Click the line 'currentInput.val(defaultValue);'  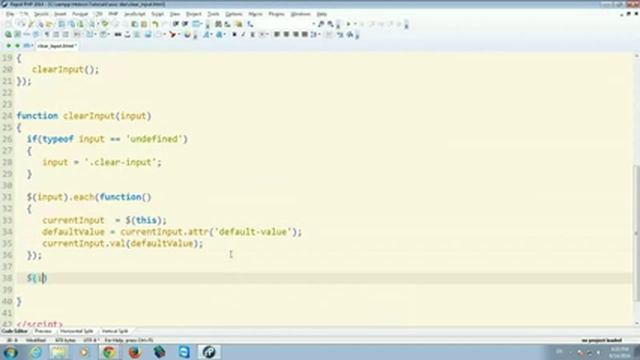pyautogui.click(x=122, y=244)
